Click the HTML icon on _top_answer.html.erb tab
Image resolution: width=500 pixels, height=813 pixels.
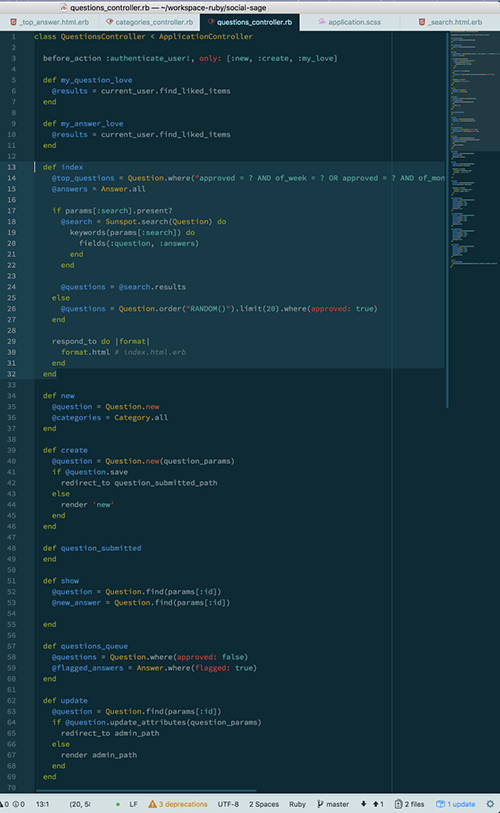pos(13,22)
